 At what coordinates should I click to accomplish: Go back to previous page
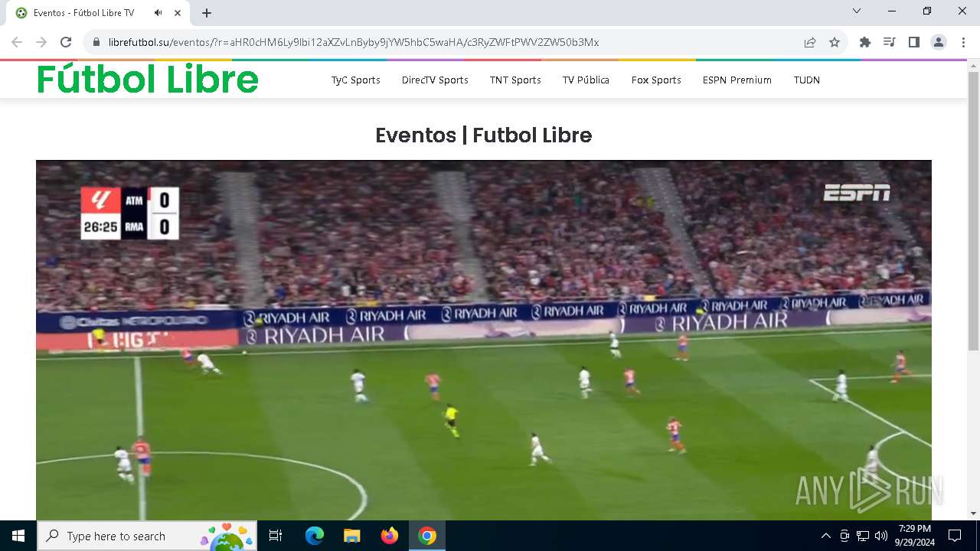(x=17, y=42)
